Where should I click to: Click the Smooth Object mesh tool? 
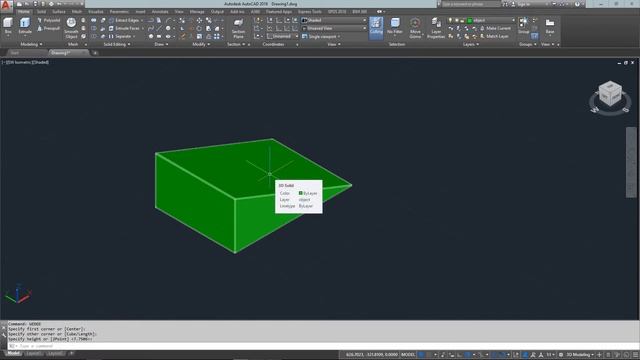click(x=71, y=28)
